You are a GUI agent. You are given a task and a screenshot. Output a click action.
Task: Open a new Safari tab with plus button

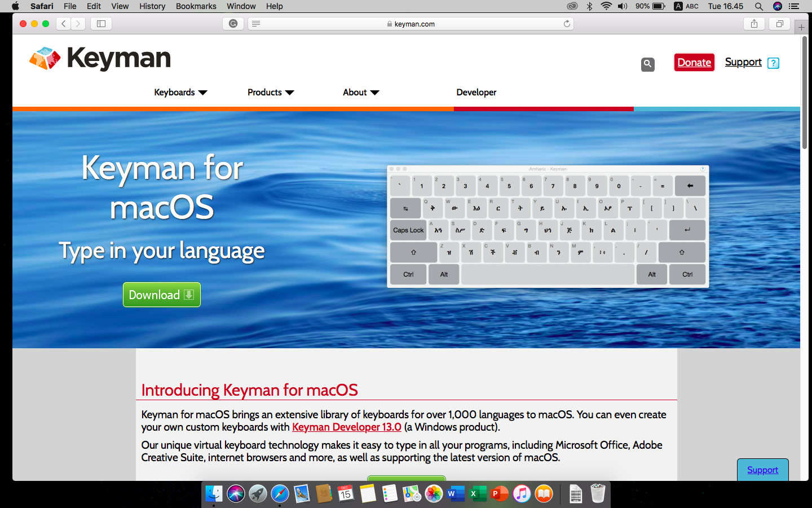pos(801,27)
